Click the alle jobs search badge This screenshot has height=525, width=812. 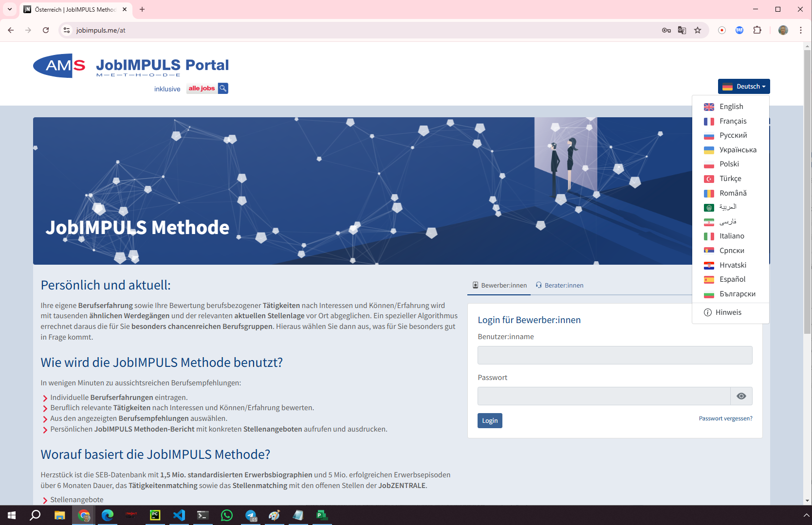[x=207, y=89]
